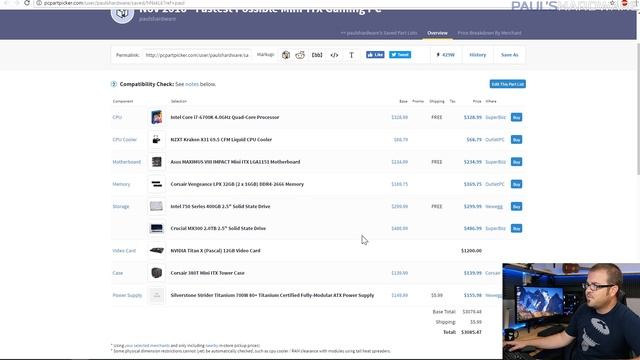The height and width of the screenshot is (360, 640).
Task: Click OutletPC merchant link in CPU Cooler row
Action: pyautogui.click(x=495, y=140)
